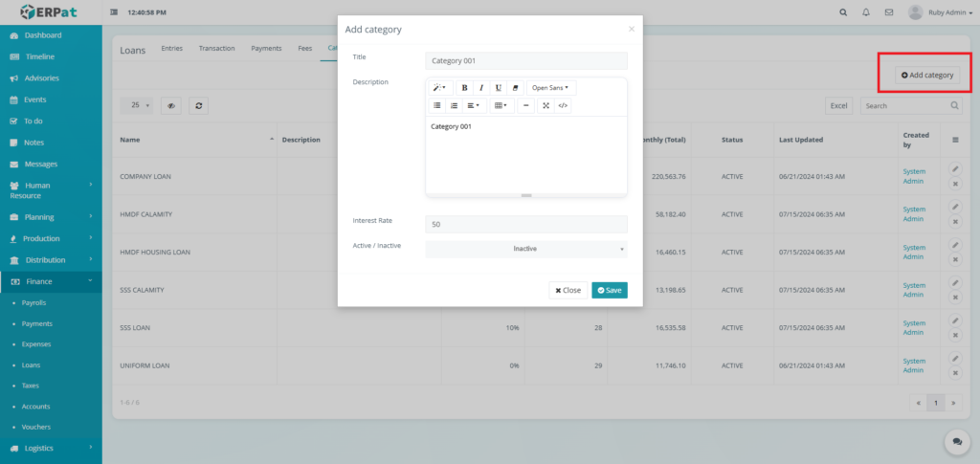Open the magic wand style menu

click(440, 88)
